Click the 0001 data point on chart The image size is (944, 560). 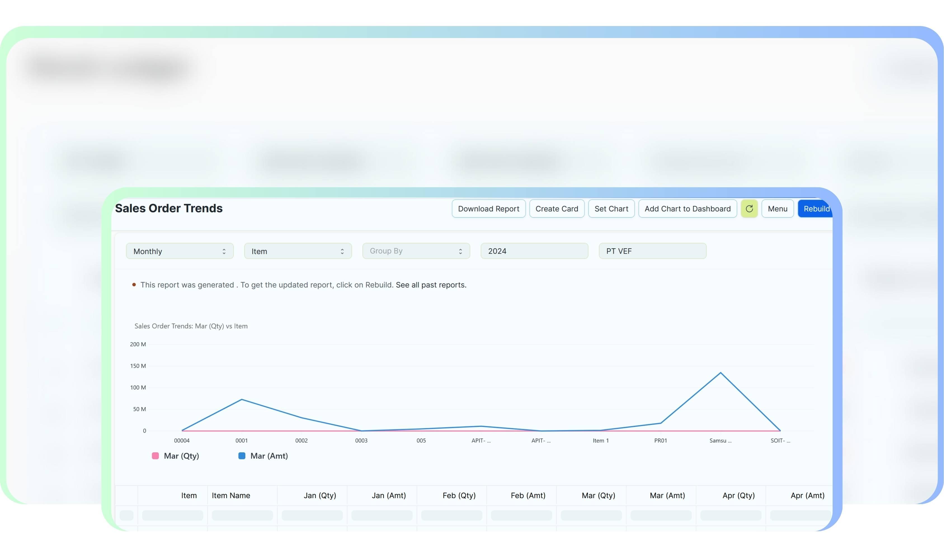point(242,399)
